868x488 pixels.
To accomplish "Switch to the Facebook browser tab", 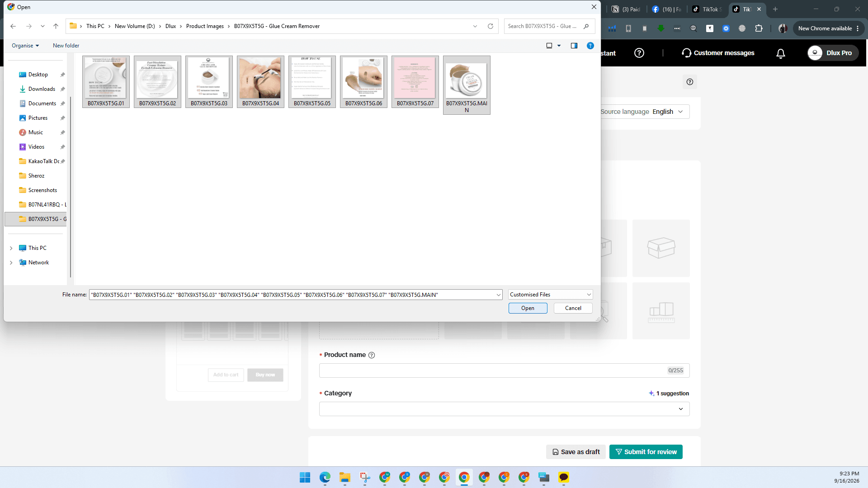I will [x=667, y=9].
